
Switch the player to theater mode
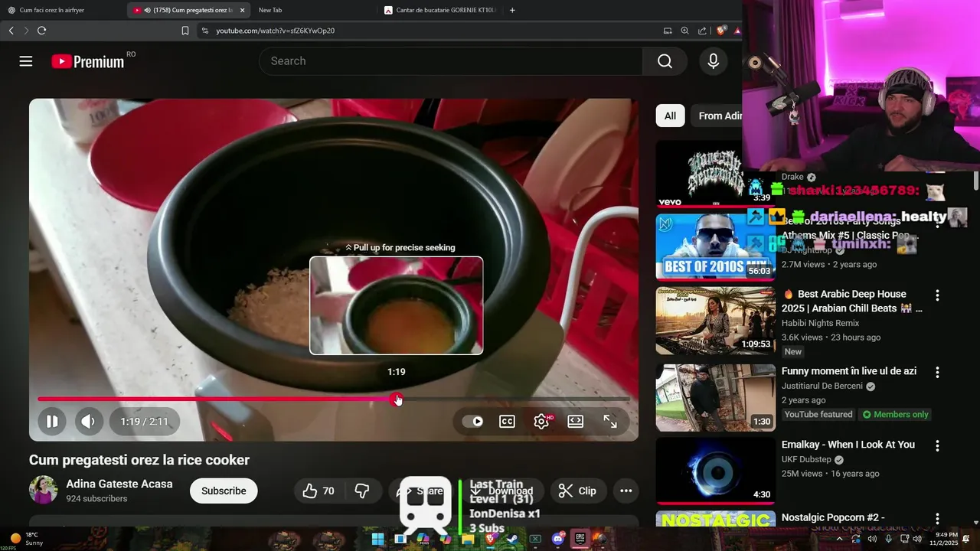tap(576, 421)
